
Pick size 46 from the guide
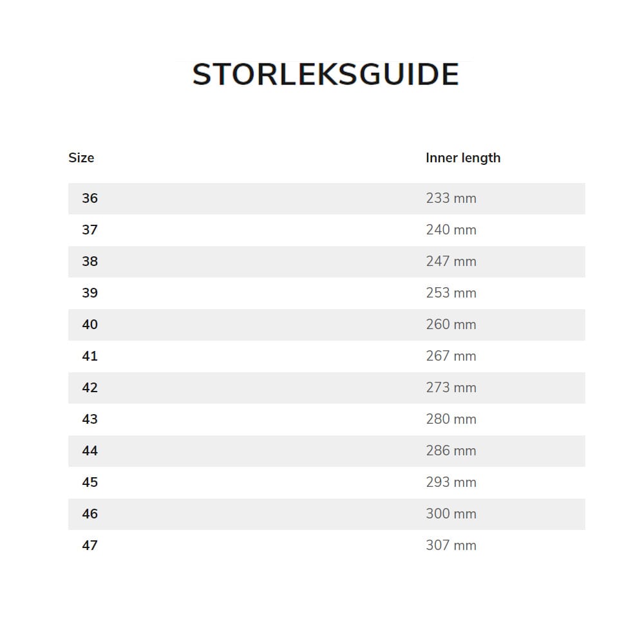point(90,514)
